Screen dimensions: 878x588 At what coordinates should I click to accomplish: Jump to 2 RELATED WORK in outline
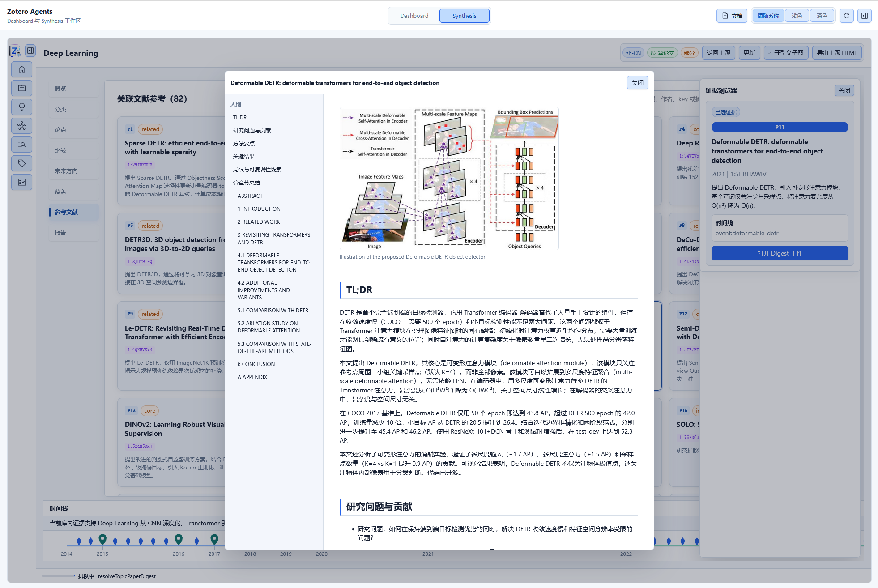[259, 222]
